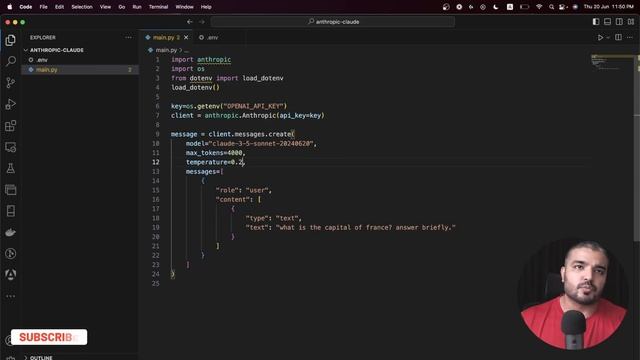Open the Window menu

click(184, 7)
